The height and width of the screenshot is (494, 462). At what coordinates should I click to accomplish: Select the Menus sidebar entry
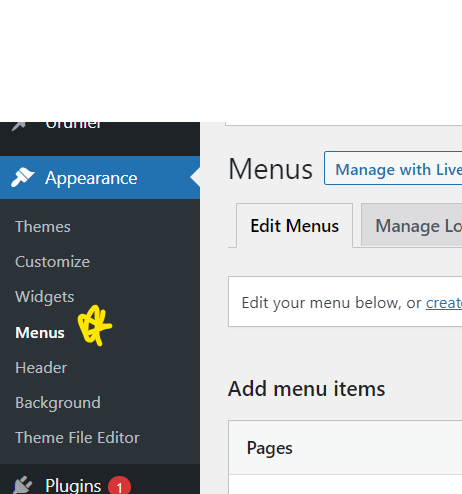40,333
